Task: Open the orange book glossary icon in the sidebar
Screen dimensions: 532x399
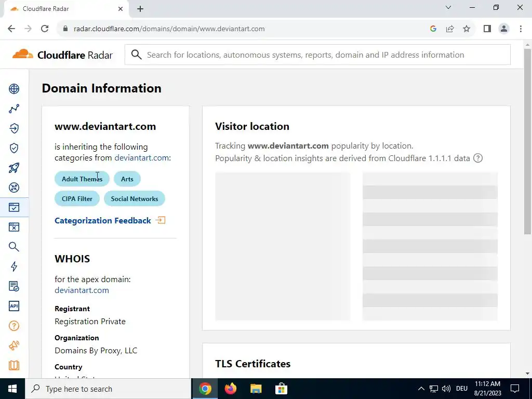Action: pos(14,365)
